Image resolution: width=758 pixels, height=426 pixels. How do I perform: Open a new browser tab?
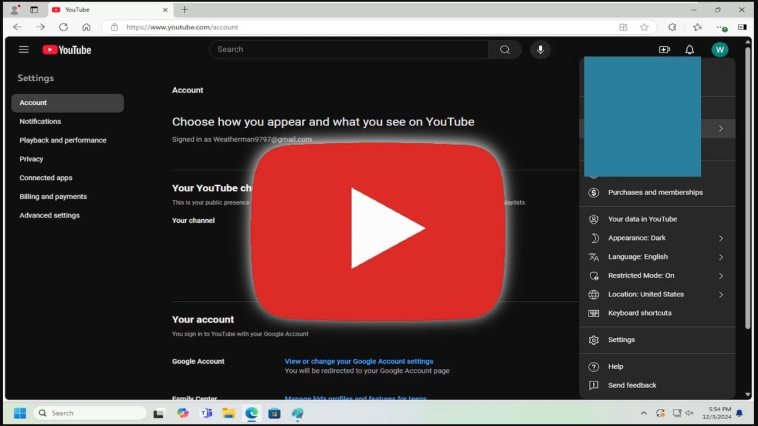click(184, 9)
